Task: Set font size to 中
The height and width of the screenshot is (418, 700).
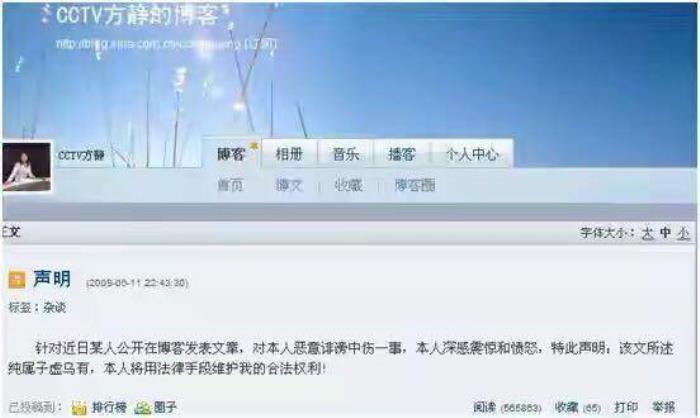Action: pos(665,233)
